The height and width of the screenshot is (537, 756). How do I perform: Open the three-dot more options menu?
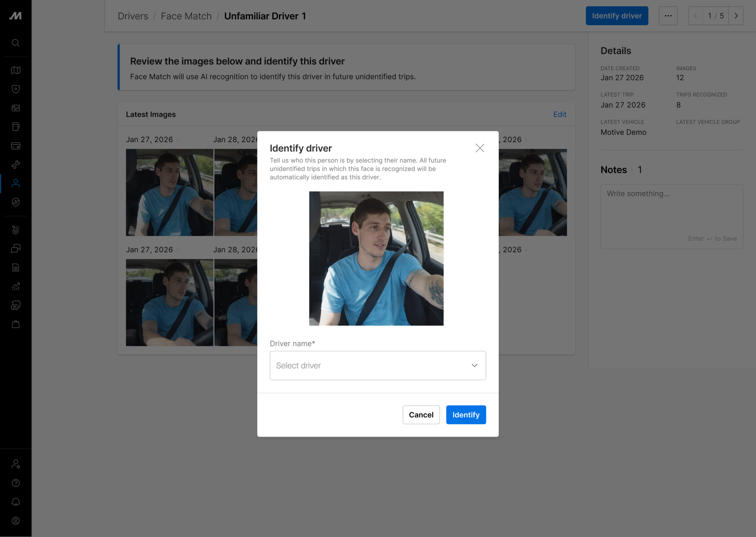(668, 16)
